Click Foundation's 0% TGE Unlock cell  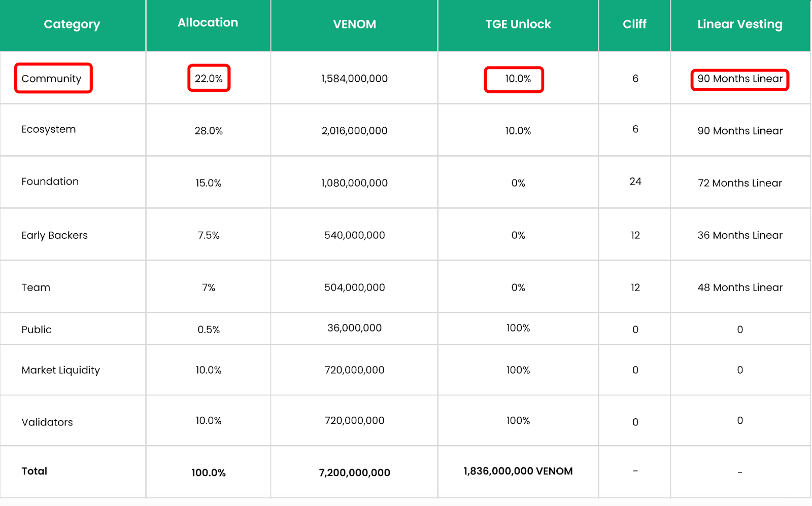coord(518,183)
